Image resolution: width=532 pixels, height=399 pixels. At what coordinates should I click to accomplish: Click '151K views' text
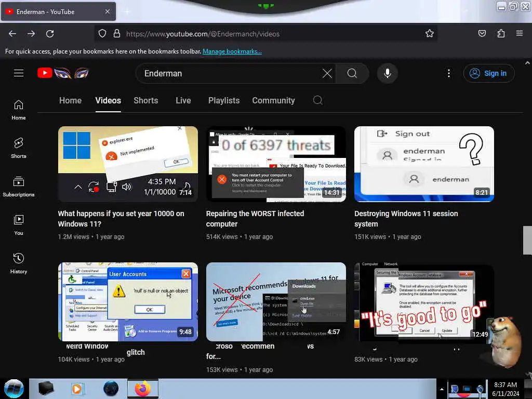[370, 237]
